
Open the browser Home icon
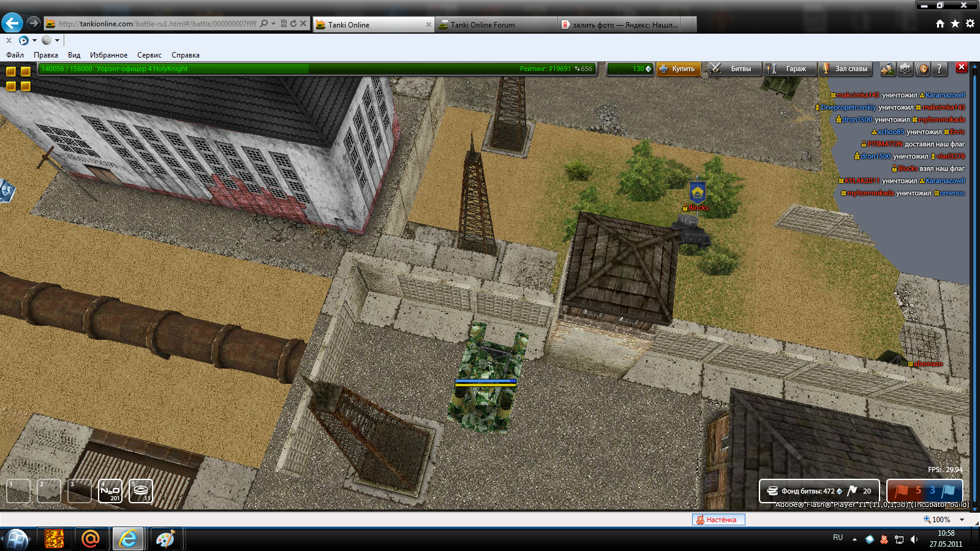pos(940,24)
